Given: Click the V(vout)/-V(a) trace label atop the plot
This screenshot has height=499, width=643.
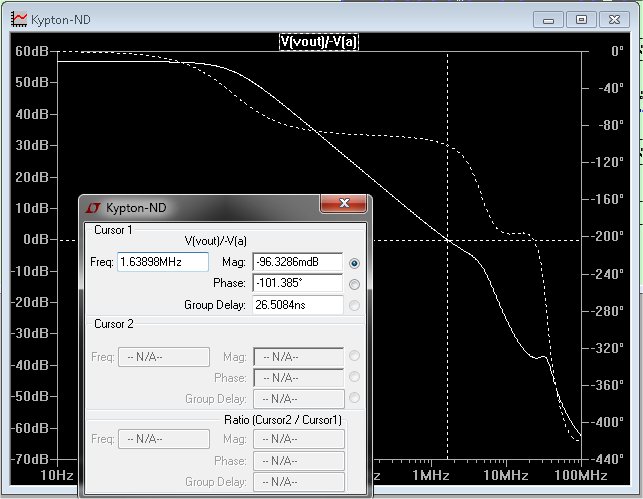Looking at the screenshot, I should point(319,42).
